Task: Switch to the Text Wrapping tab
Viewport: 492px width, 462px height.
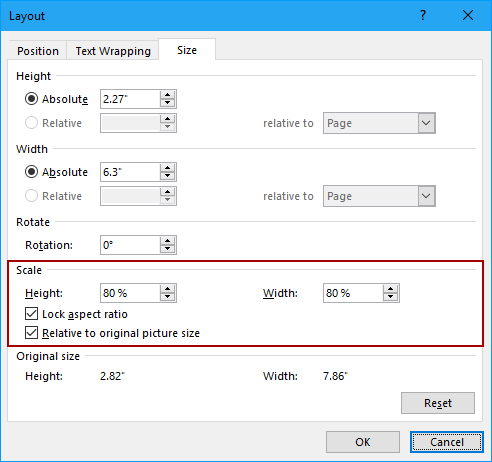Action: 113,51
